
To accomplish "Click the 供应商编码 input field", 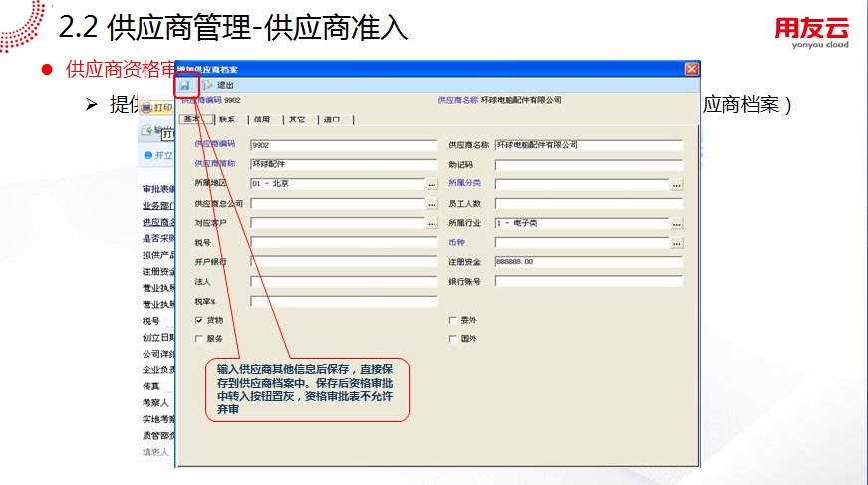I will point(344,145).
